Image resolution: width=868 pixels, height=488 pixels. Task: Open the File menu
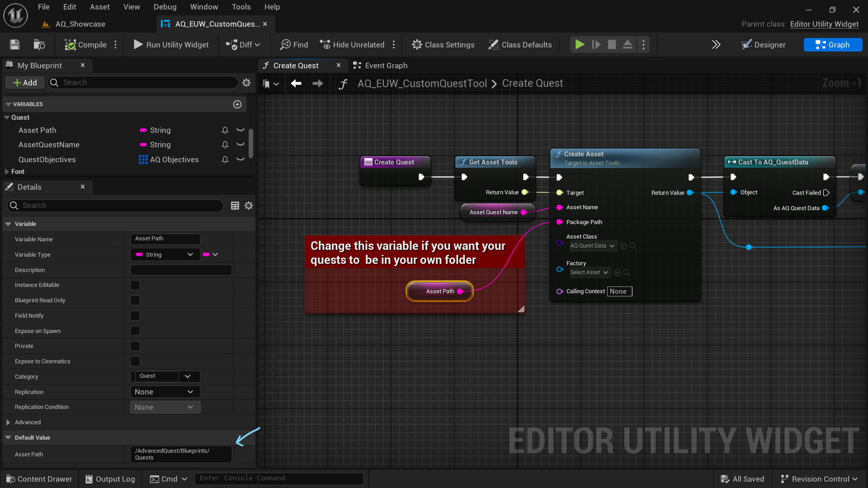click(x=44, y=7)
